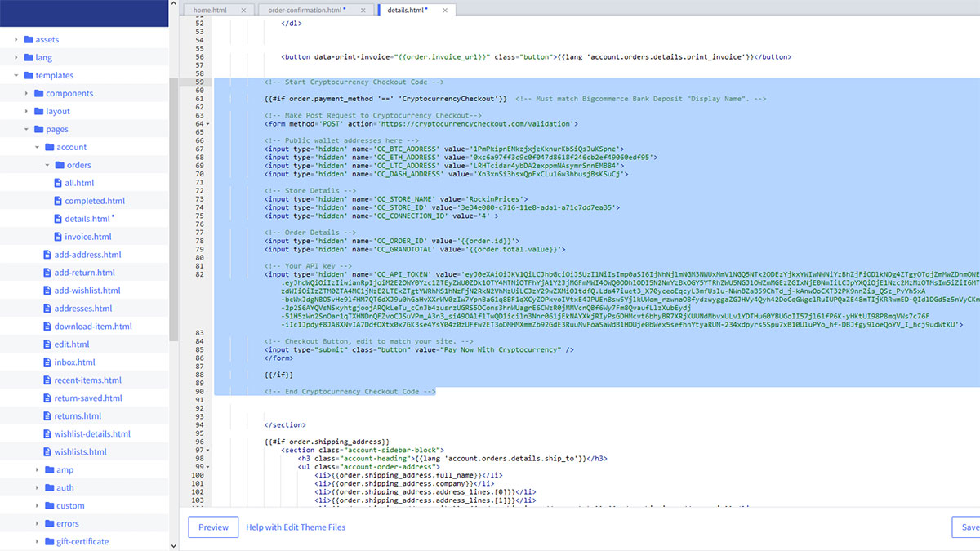The width and height of the screenshot is (980, 551).
Task: Open Help with Edit Theme Files link
Action: [296, 527]
